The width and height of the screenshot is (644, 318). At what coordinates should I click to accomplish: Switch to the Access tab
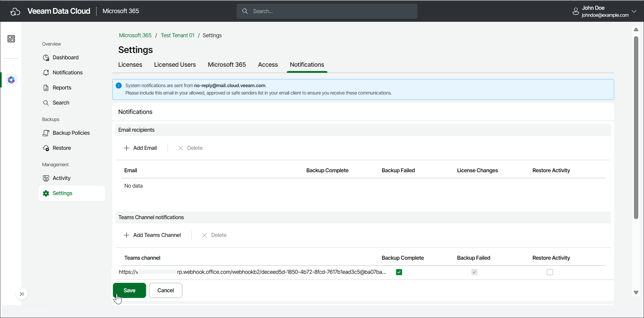click(x=268, y=65)
